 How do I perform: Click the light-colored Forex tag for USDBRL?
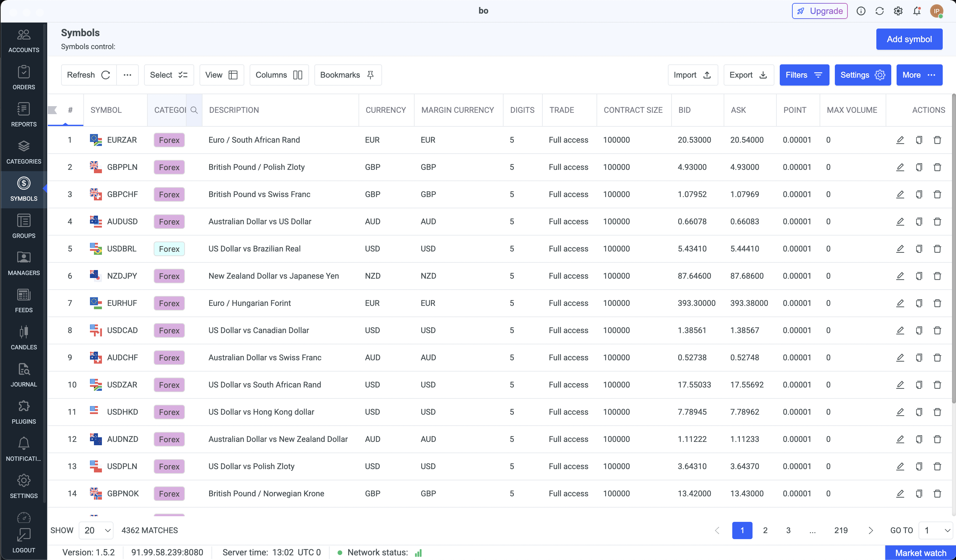[x=169, y=249]
